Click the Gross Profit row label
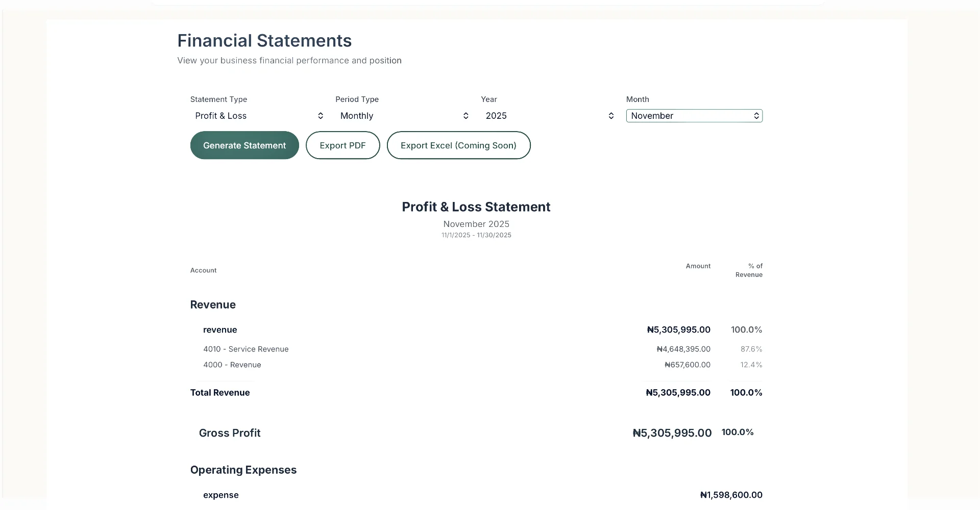 coord(230,433)
